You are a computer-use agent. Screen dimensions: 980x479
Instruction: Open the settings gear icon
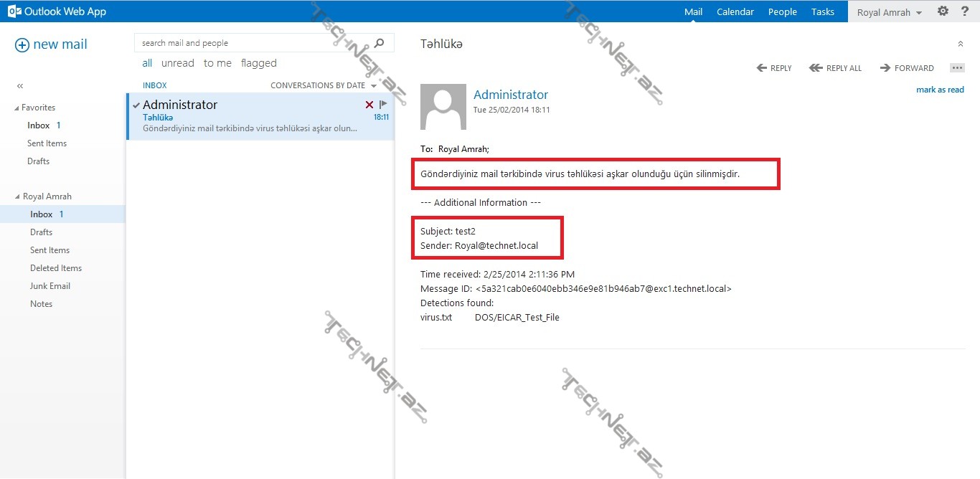pyautogui.click(x=943, y=11)
